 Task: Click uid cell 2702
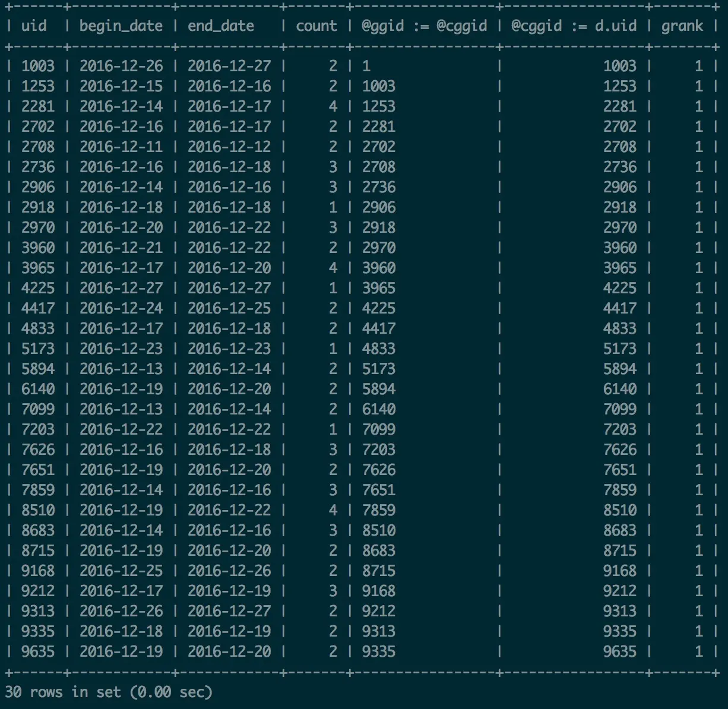[38, 126]
